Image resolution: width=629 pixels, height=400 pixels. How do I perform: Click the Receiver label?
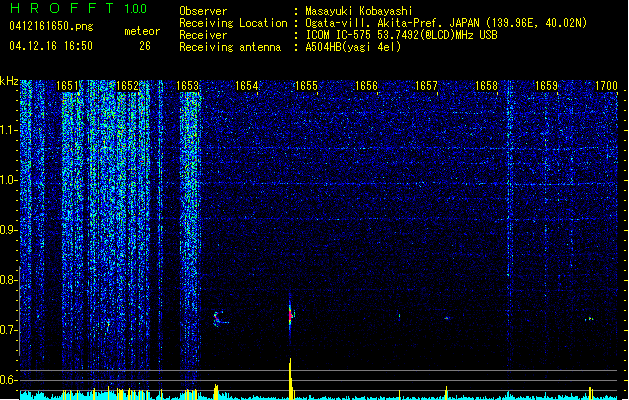pos(203,35)
